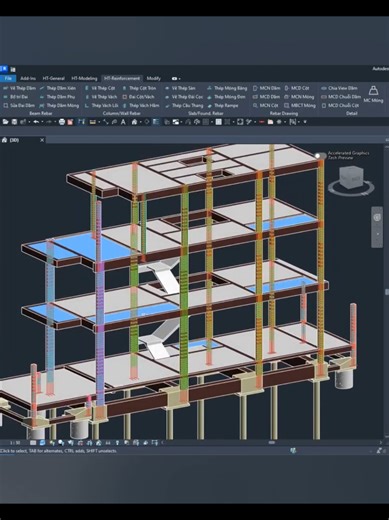Click the Revit application logo icon
Viewport: 389px width, 520px height.
[x=4, y=69]
